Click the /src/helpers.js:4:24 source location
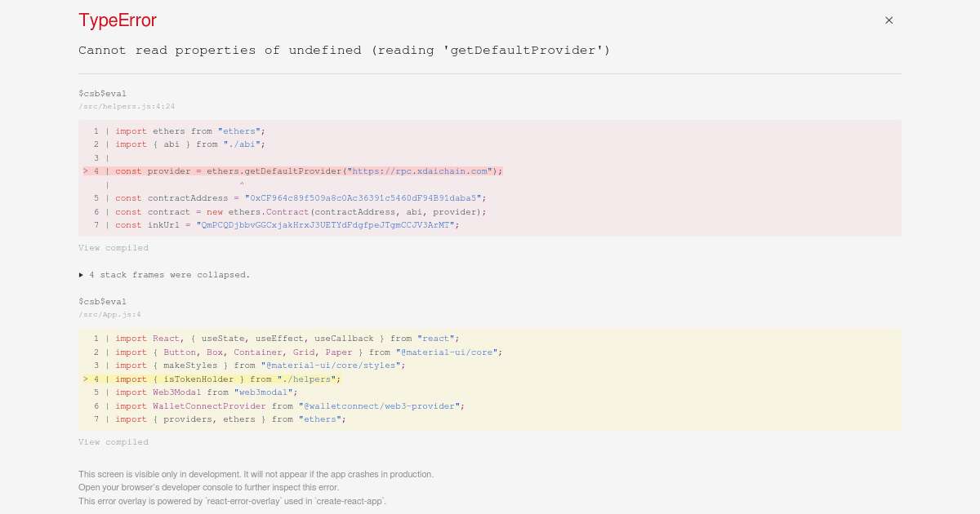Image resolution: width=980 pixels, height=514 pixels. [x=127, y=106]
